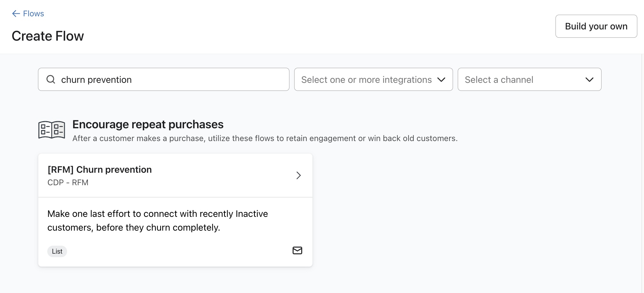
Task: Open the integrations selector placeholder text
Action: [x=366, y=80]
